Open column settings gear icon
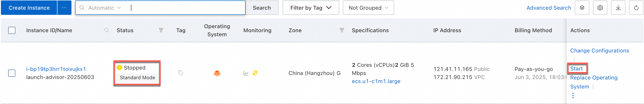 pyautogui.click(x=600, y=8)
